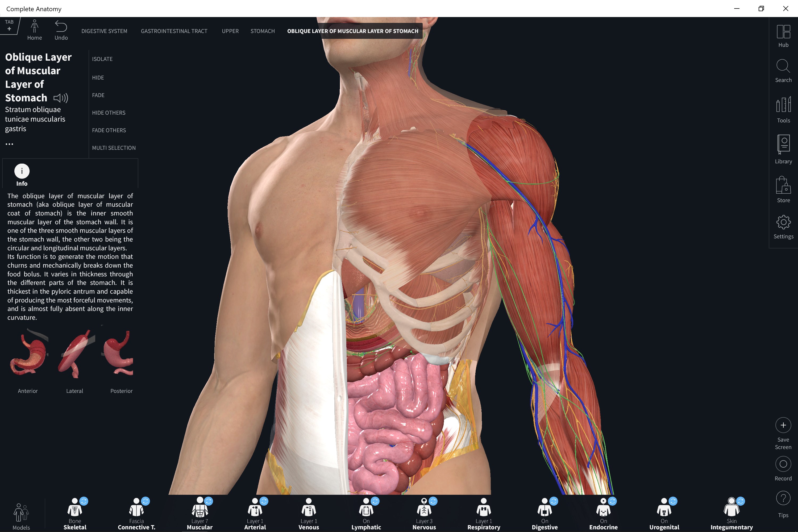Open the Tools menu icon

783,105
